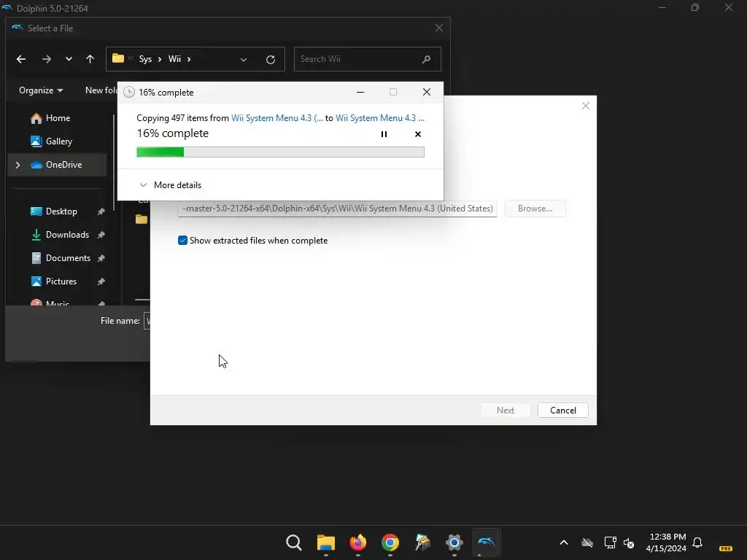Click the Browse... button in extract wizard
Image resolution: width=747 pixels, height=560 pixels.
pos(535,209)
